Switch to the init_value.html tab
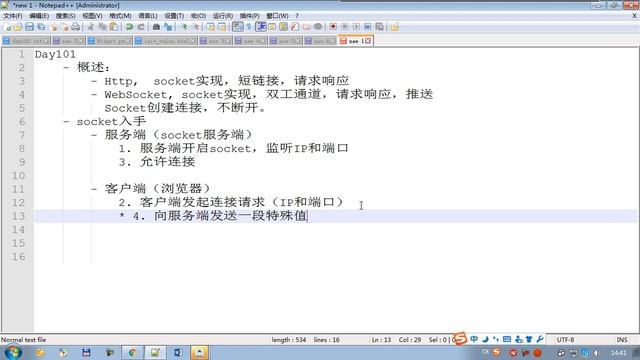 tap(165, 41)
